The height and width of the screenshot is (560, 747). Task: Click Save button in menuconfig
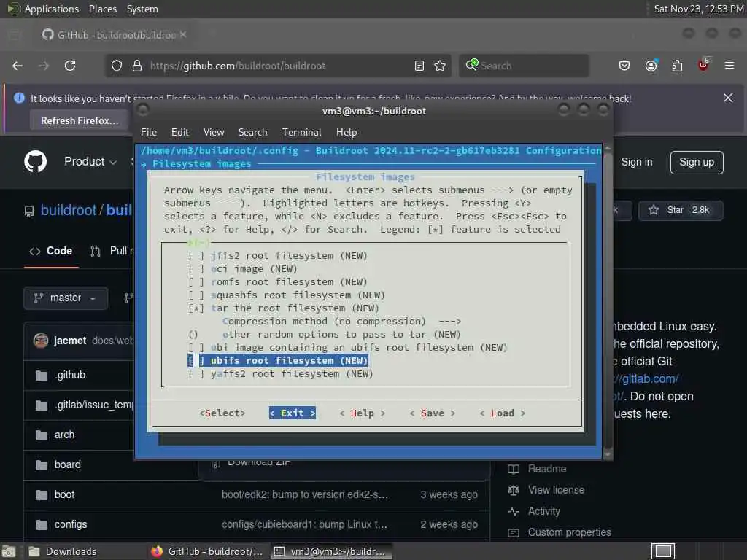[x=433, y=413]
